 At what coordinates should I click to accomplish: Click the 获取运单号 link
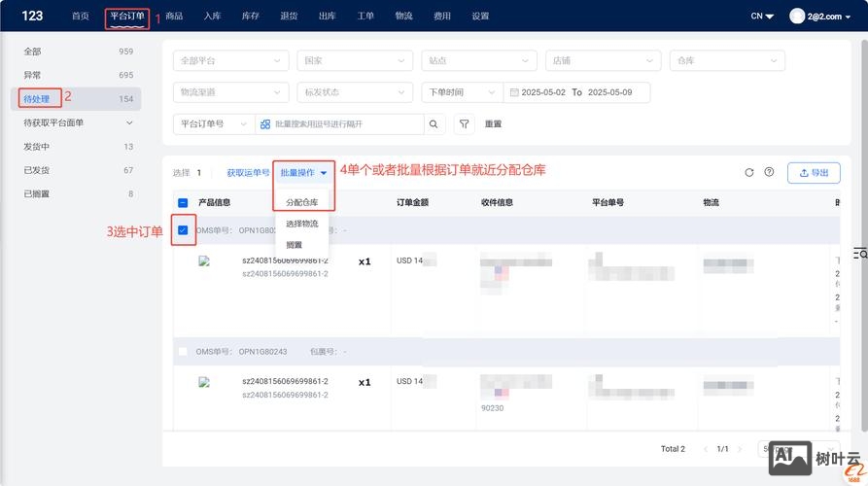pos(248,173)
